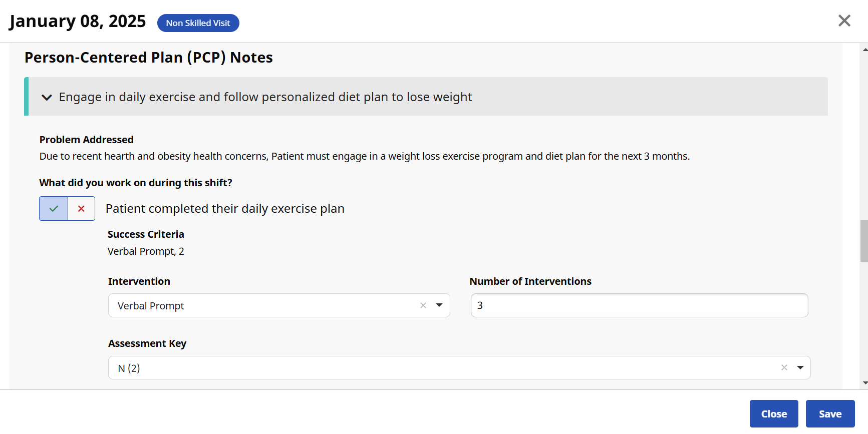Viewport: 868px width, 434px height.
Task: Click the January 08, 2025 heading
Action: point(78,21)
